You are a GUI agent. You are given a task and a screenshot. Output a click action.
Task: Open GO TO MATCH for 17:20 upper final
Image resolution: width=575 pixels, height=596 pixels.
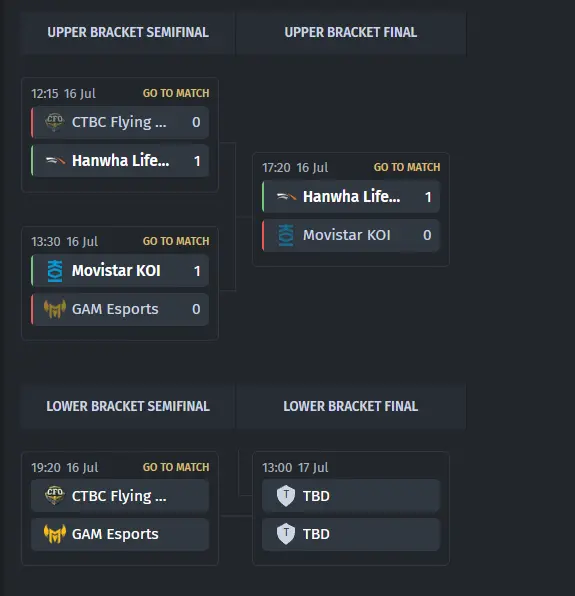coord(407,167)
